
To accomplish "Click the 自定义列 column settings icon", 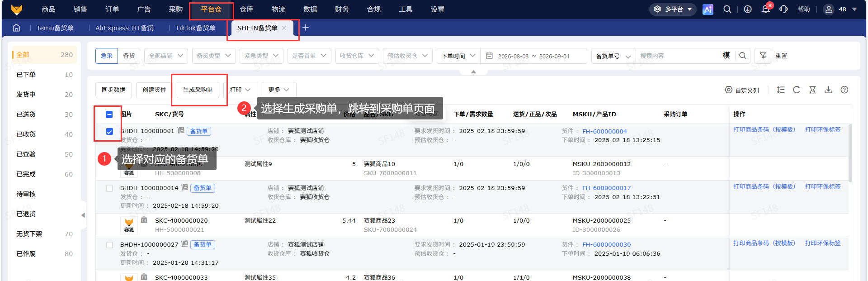I will coord(729,90).
